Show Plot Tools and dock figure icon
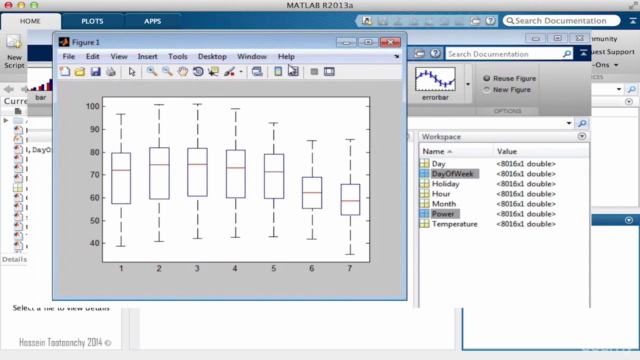 329,72
